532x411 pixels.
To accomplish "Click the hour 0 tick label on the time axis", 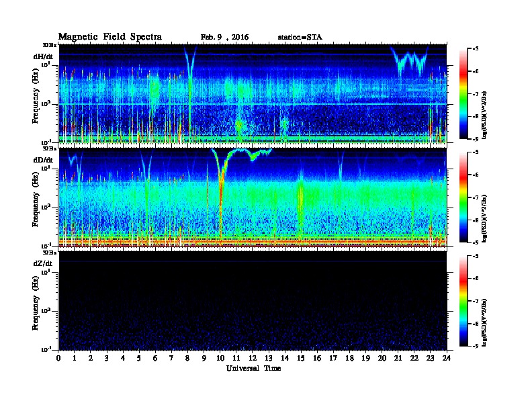I will pos(58,358).
